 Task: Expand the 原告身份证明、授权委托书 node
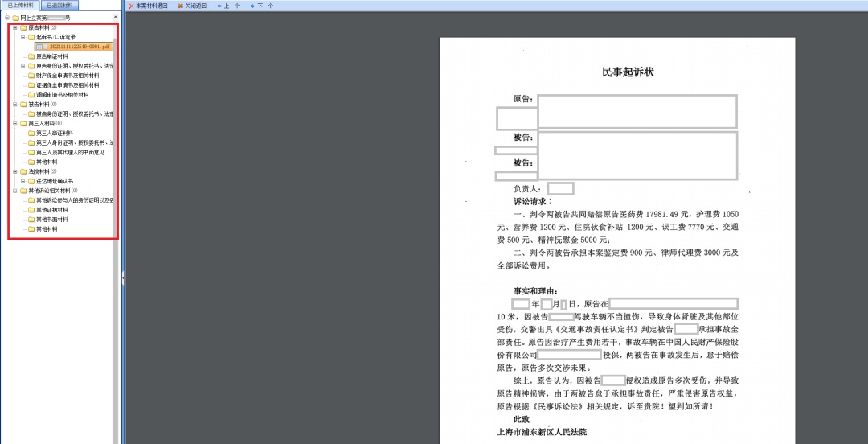click(x=23, y=66)
